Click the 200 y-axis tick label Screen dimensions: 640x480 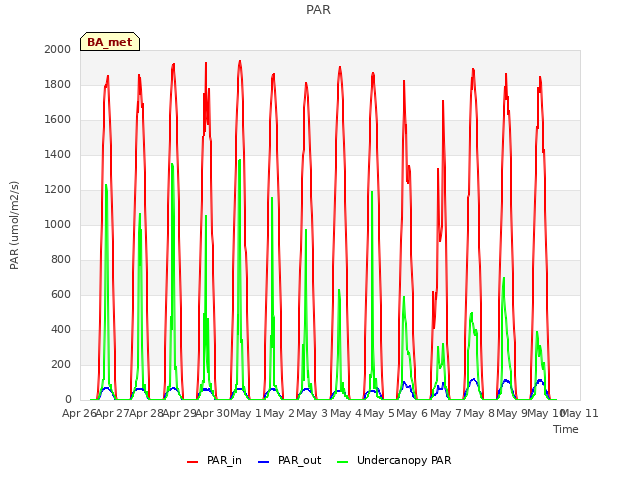point(61,364)
